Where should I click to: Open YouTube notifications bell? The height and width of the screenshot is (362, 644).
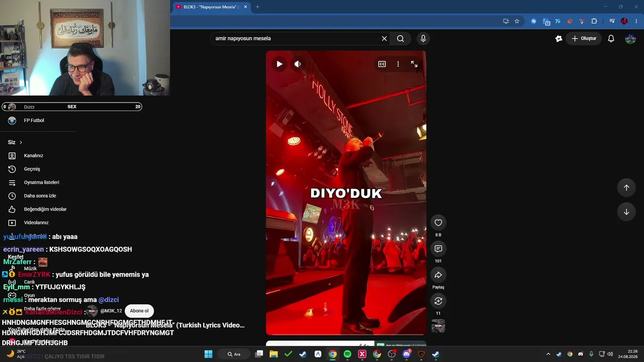pos(611,38)
